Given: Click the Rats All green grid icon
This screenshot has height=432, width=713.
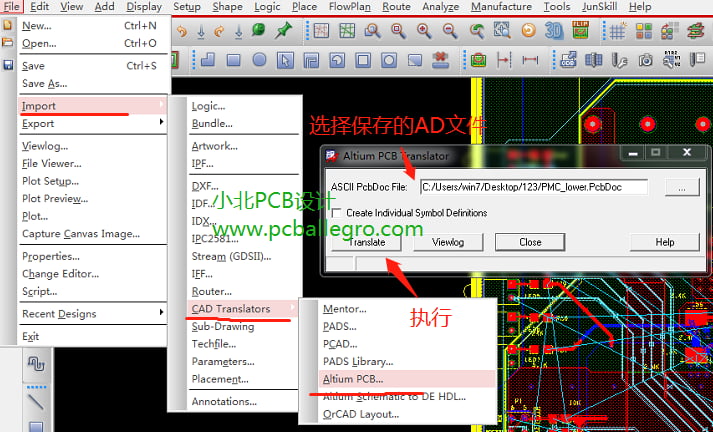Looking at the screenshot, I should click(347, 31).
